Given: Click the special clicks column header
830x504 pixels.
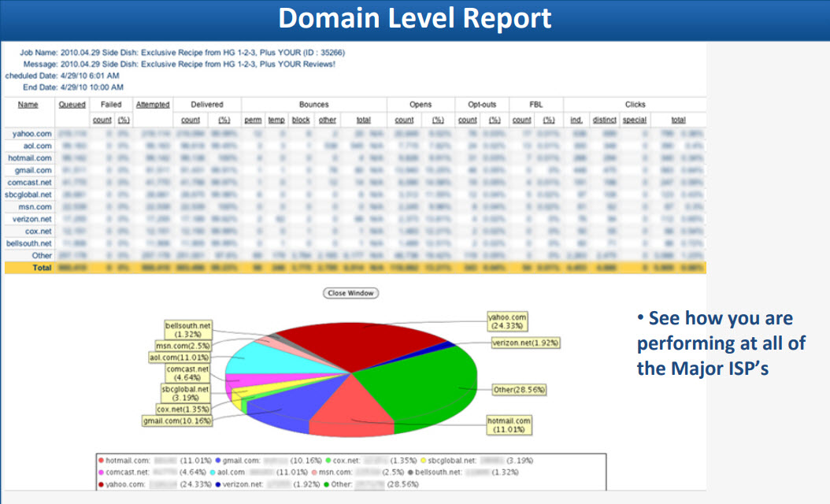Looking at the screenshot, I should pos(634,120).
